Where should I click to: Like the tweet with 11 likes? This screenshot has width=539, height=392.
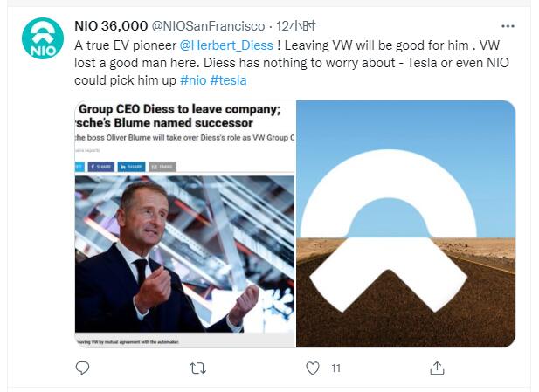[x=313, y=368]
